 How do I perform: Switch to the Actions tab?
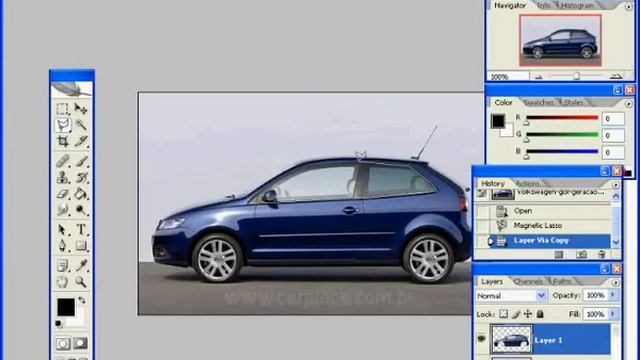tap(528, 184)
